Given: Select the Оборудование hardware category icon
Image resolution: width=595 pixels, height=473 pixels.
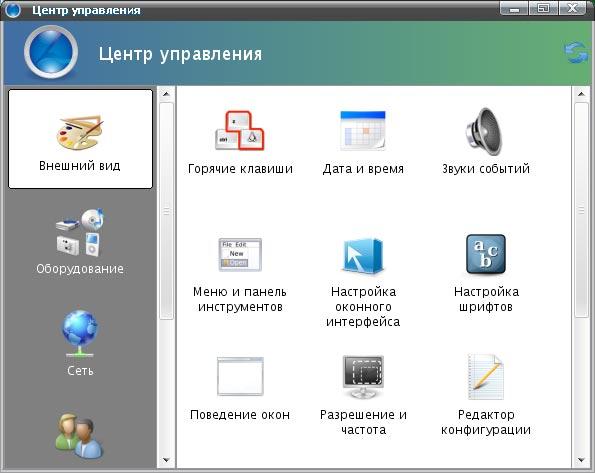Looking at the screenshot, I should pyautogui.click(x=80, y=232).
